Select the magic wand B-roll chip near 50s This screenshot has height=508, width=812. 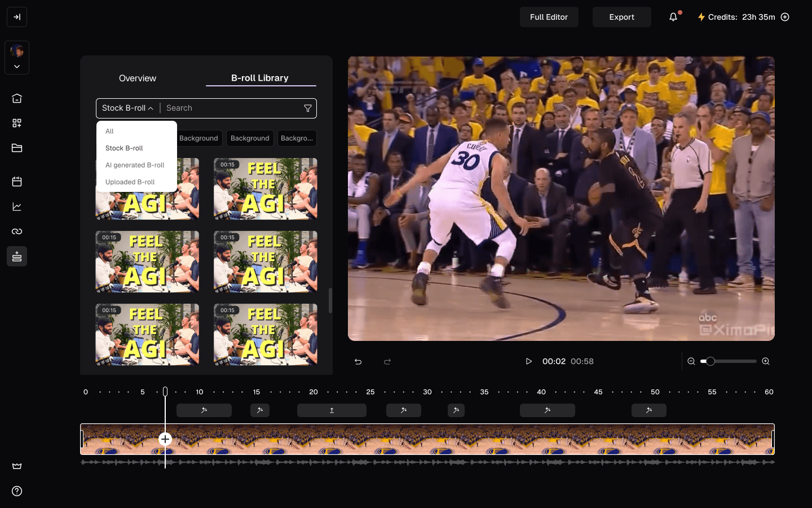(649, 410)
